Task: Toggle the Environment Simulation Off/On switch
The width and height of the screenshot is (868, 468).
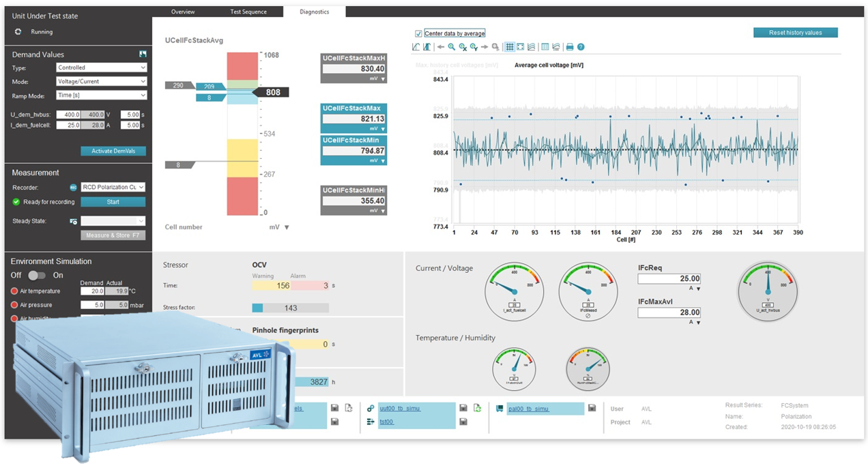Action: 37,275
